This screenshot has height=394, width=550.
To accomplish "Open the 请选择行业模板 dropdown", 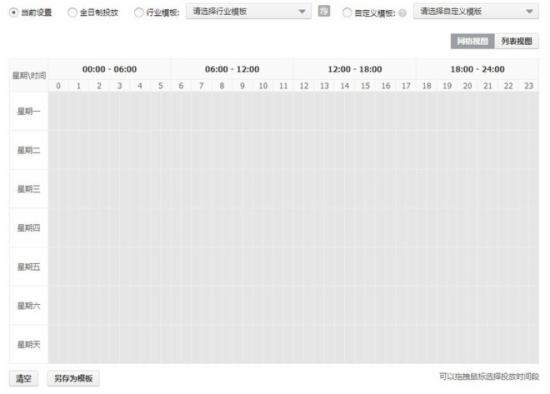I will coord(248,12).
